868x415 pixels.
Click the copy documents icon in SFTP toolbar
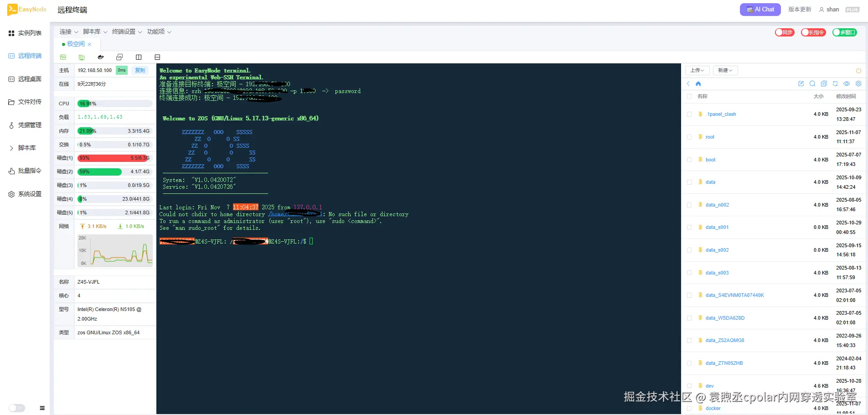[824, 83]
